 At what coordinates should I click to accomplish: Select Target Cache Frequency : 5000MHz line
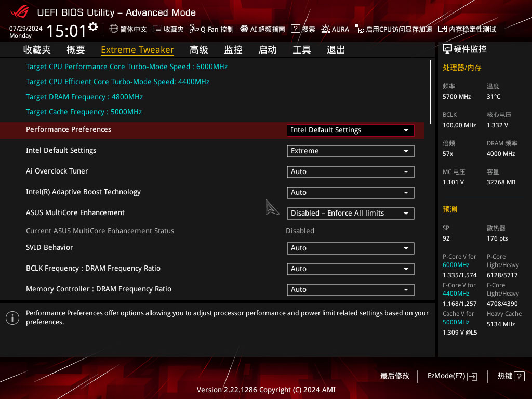84,112
